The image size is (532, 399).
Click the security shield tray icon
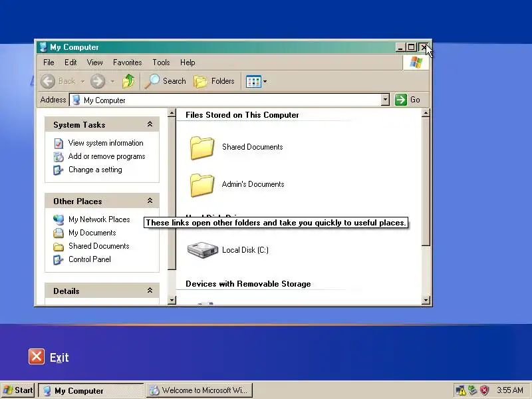click(485, 390)
